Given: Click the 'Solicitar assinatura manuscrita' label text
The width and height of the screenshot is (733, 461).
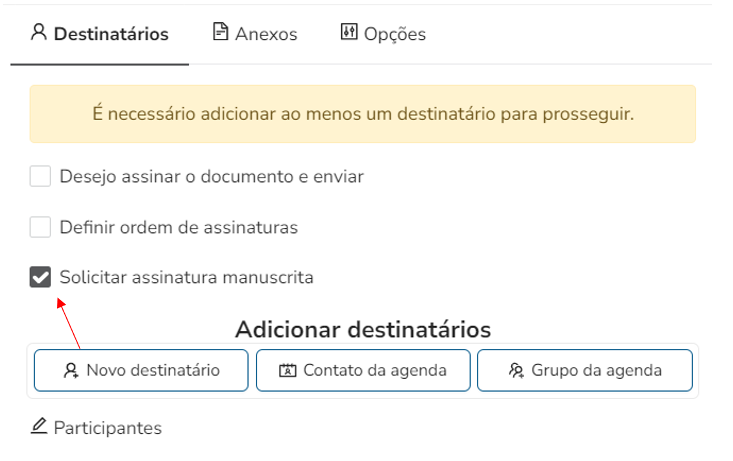Looking at the screenshot, I should pos(186,277).
